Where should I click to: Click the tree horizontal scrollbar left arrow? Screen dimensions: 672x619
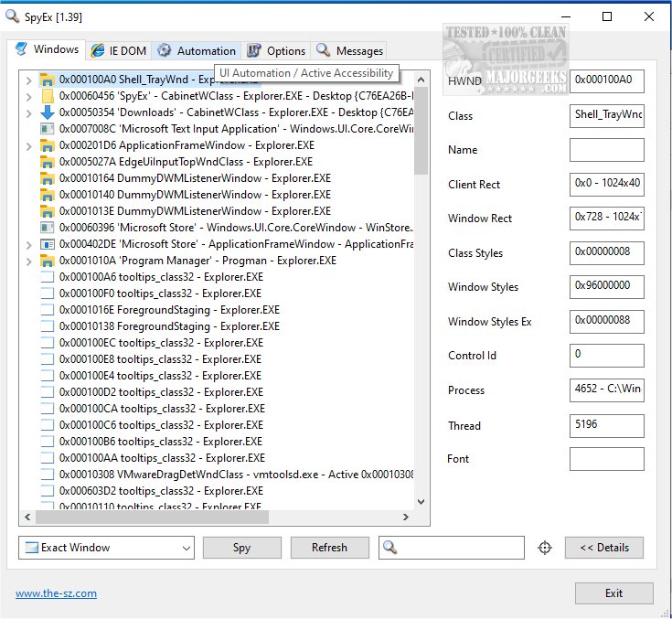(27, 517)
